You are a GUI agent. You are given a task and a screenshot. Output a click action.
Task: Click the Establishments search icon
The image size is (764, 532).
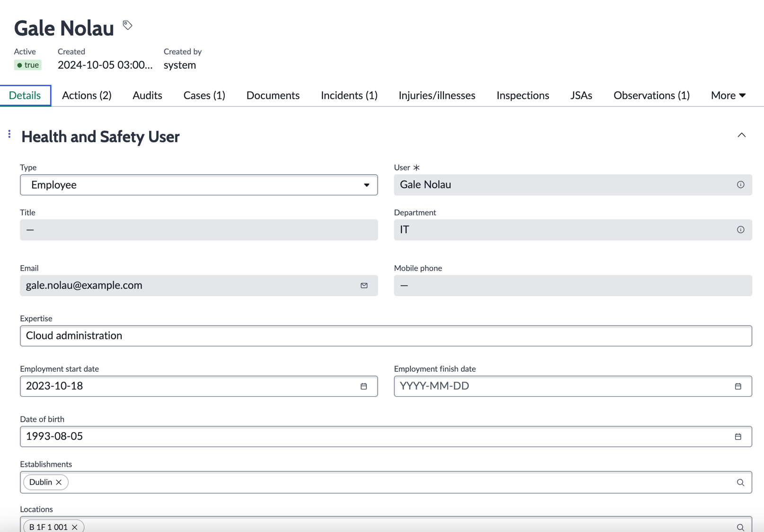(x=740, y=482)
